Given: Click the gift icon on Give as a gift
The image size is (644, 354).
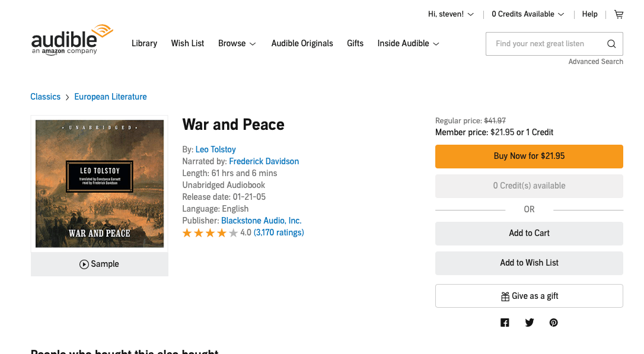Looking at the screenshot, I should pyautogui.click(x=505, y=295).
